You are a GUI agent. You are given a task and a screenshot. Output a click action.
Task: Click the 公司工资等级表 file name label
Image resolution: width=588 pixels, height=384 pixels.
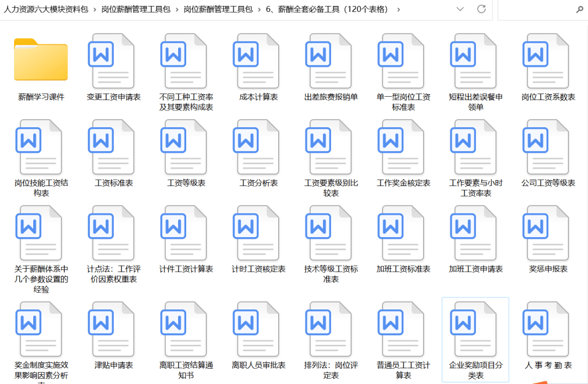pyautogui.click(x=548, y=183)
